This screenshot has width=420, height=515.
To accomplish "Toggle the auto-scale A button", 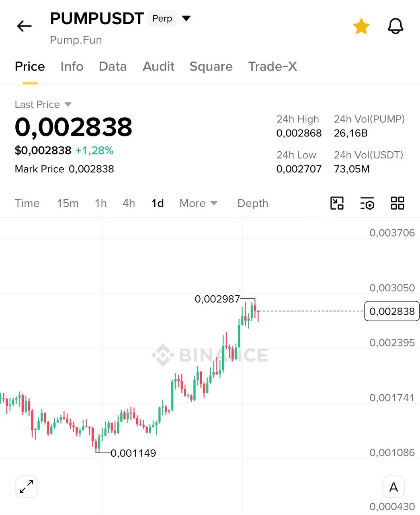I will [x=393, y=487].
